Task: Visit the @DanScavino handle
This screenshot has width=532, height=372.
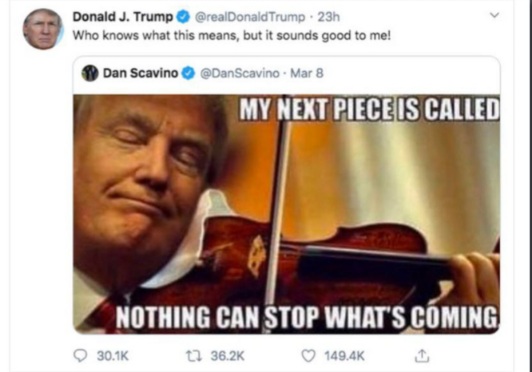Action: point(240,73)
